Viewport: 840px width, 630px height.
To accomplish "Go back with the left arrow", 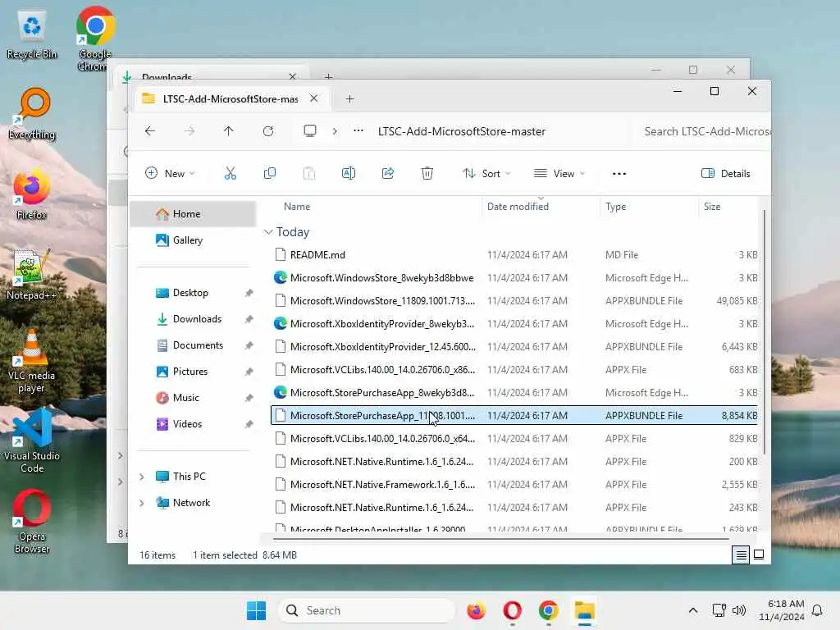I will [150, 131].
